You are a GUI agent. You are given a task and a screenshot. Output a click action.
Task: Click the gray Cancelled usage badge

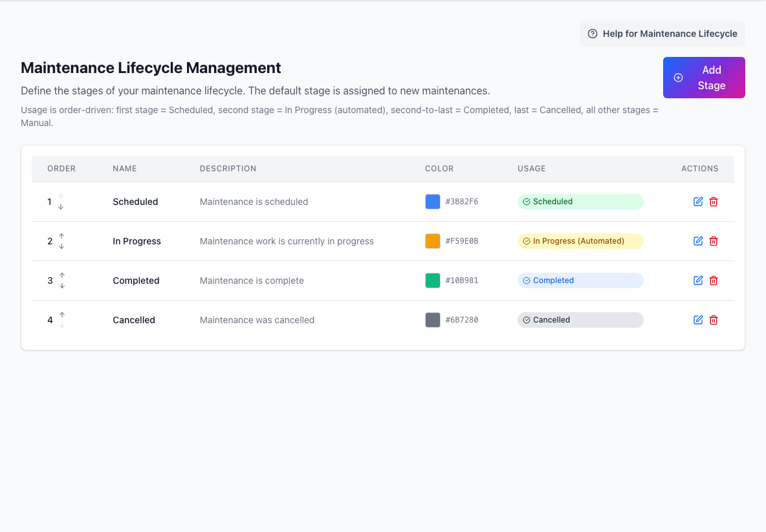tap(580, 320)
